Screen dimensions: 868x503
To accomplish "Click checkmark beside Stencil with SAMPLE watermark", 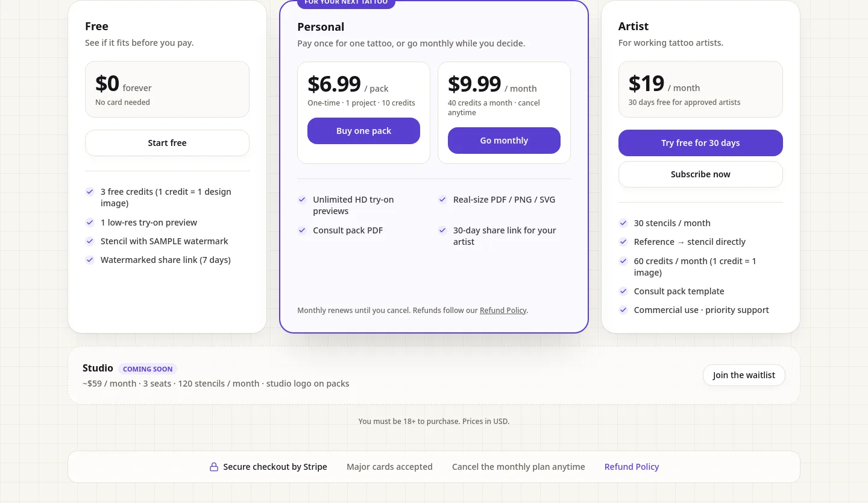I will [90, 241].
